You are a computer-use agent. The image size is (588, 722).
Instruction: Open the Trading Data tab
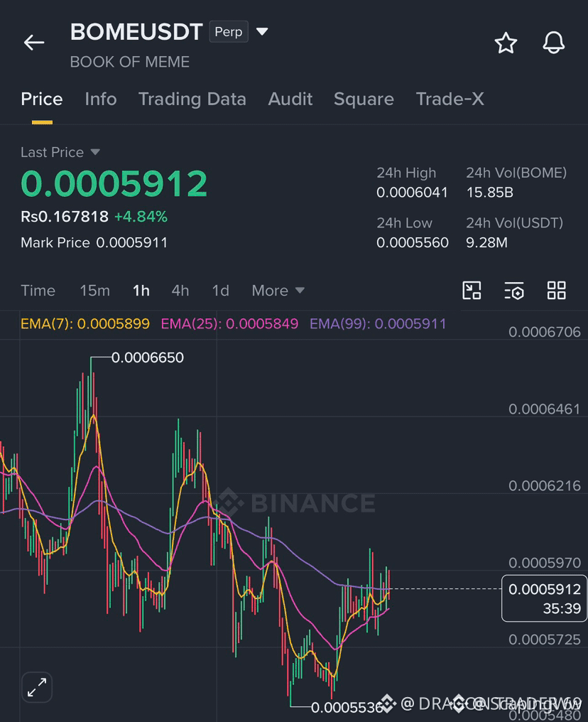click(x=192, y=99)
